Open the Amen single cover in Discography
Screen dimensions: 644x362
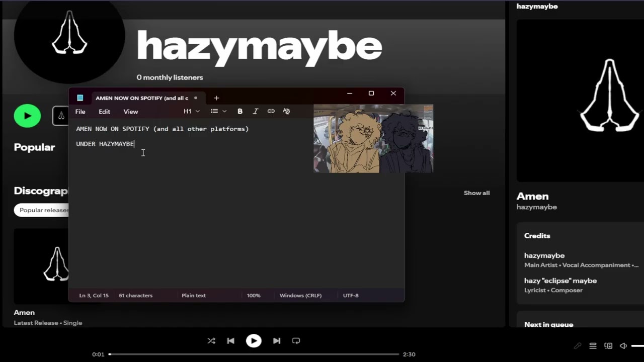pos(41,266)
